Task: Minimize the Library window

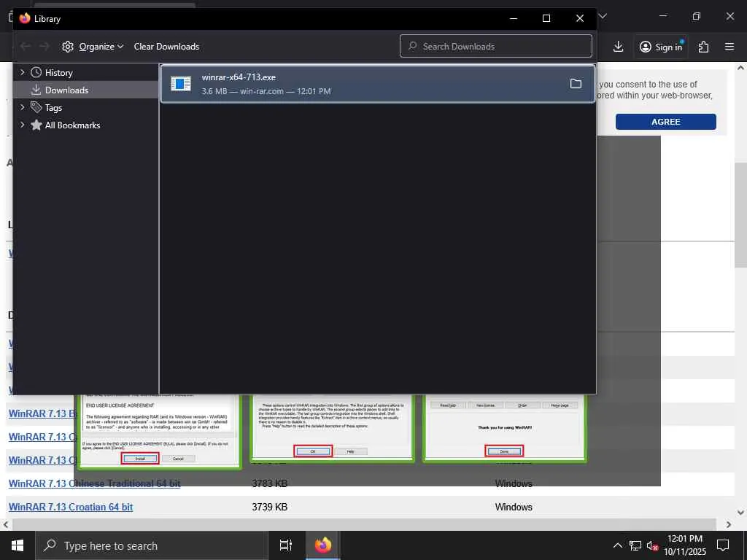Action: 514,18
